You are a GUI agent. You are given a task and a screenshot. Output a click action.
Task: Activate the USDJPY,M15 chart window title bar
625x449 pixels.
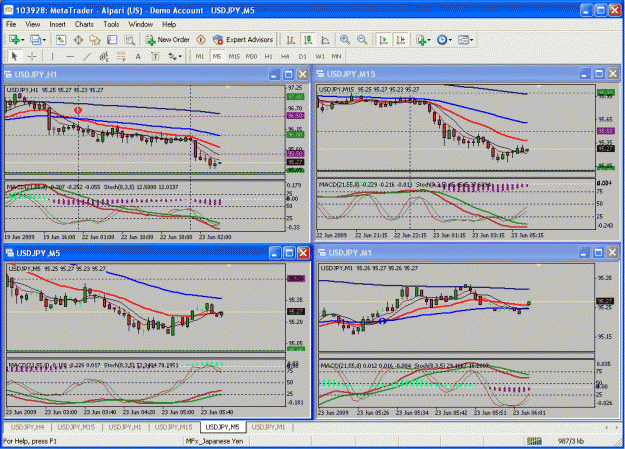(446, 74)
